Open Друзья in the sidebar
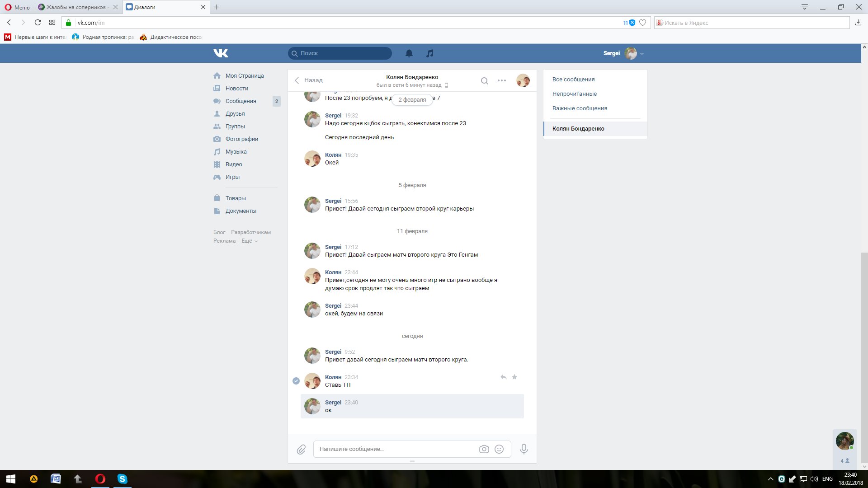Image resolution: width=868 pixels, height=488 pixels. coord(235,114)
